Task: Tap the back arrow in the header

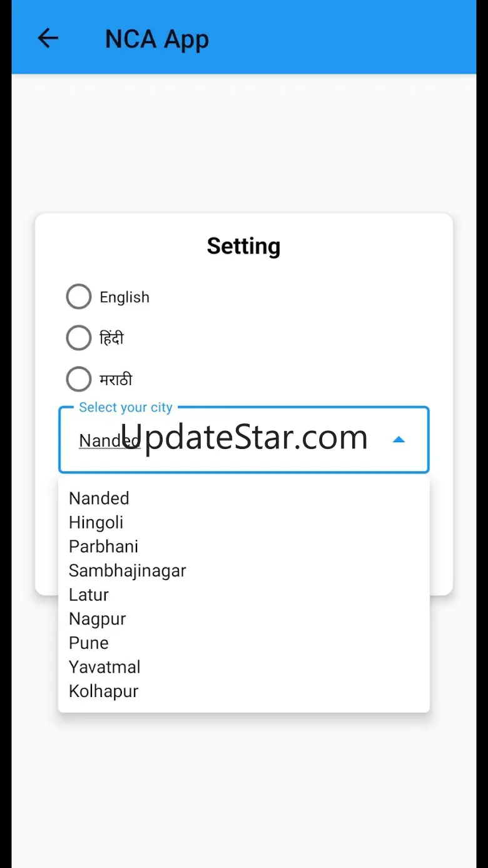Action: pos(48,39)
